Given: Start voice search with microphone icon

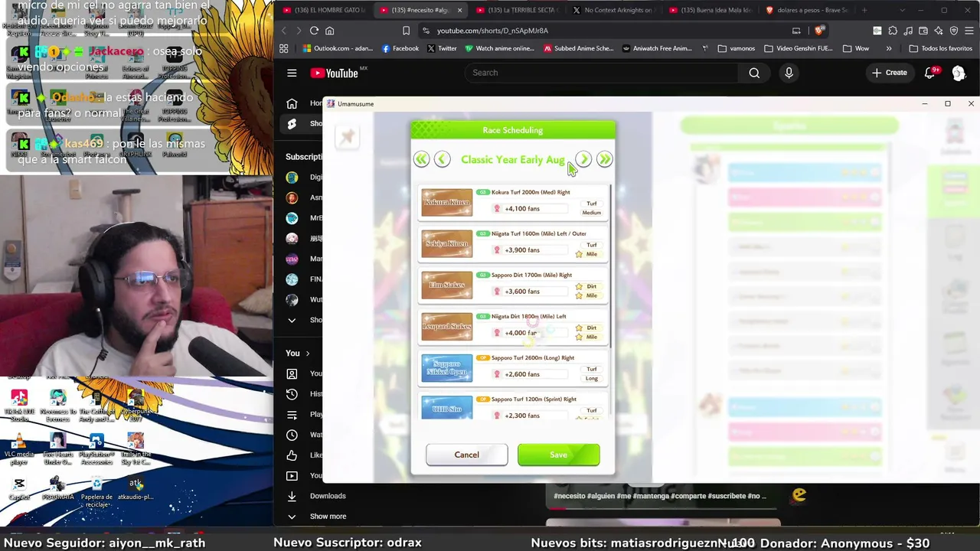Looking at the screenshot, I should 789,73.
